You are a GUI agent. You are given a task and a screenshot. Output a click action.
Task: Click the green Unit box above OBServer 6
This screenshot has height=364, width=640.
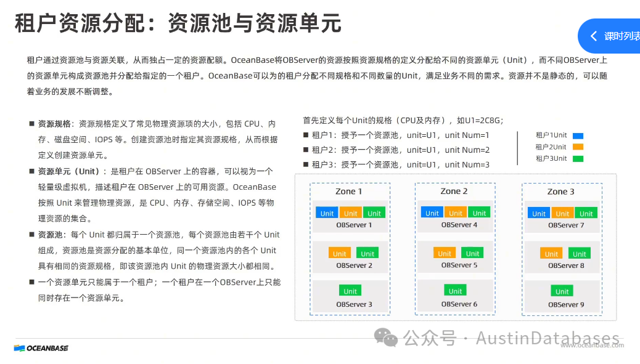tap(456, 291)
